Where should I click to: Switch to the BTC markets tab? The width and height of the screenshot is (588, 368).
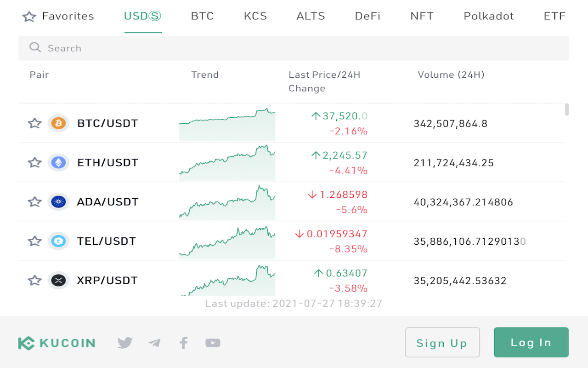pyautogui.click(x=202, y=16)
